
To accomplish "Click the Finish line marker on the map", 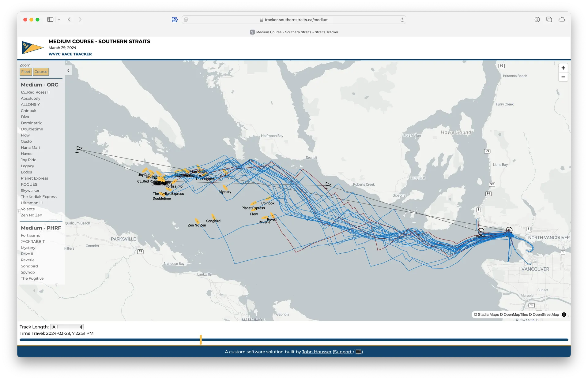I will 481,232.
